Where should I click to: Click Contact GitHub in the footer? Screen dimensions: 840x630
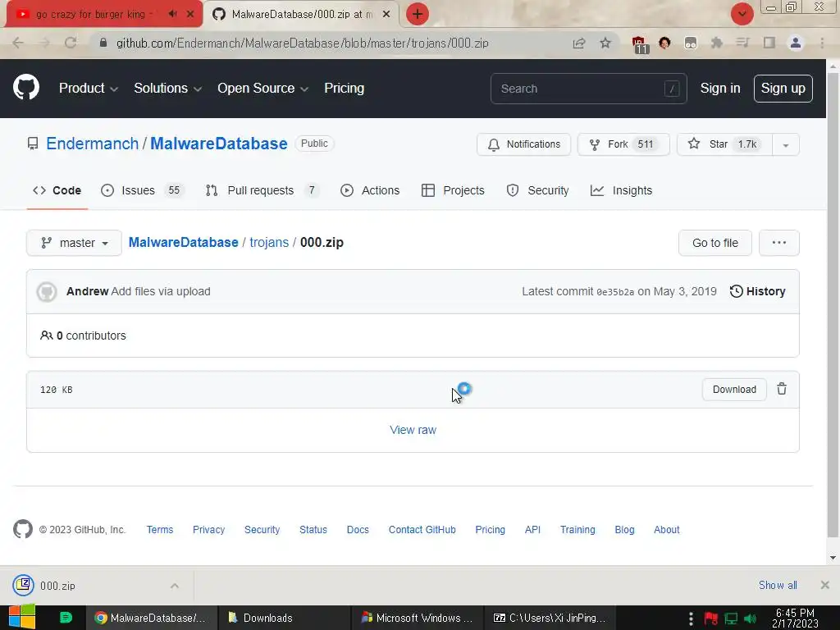422,529
